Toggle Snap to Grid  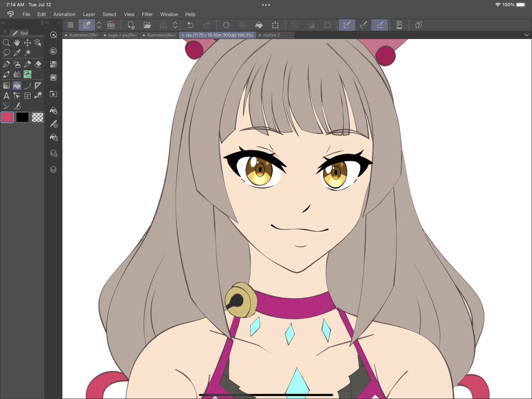coord(379,25)
